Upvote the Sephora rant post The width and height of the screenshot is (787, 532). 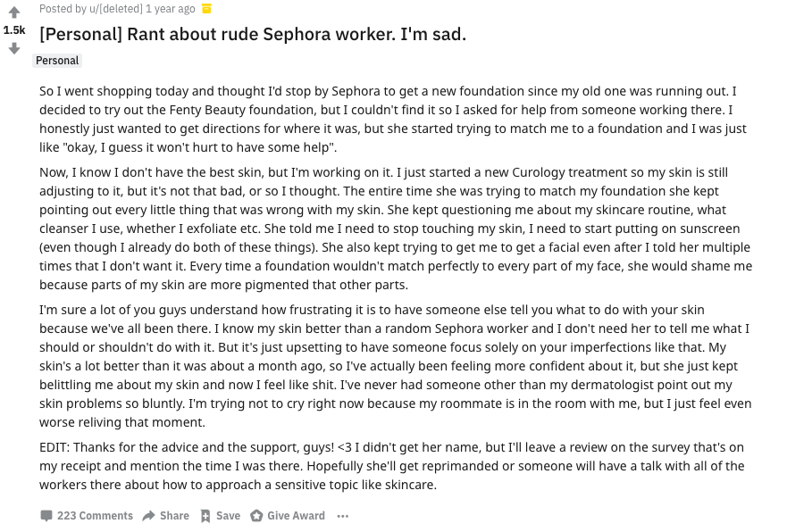[x=14, y=12]
